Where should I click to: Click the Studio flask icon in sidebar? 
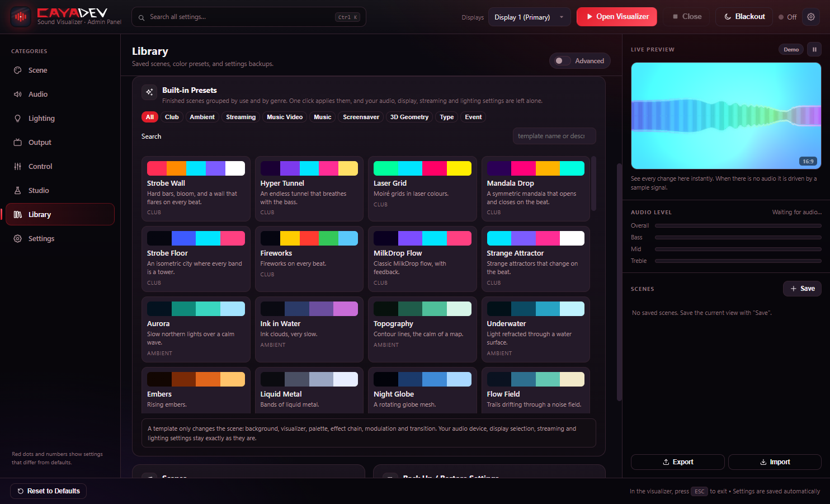18,191
